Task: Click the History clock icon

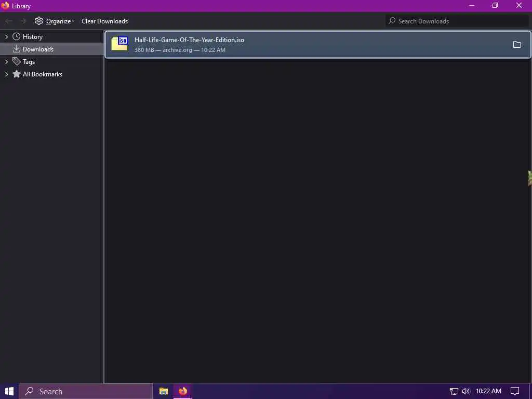Action: pos(16,36)
